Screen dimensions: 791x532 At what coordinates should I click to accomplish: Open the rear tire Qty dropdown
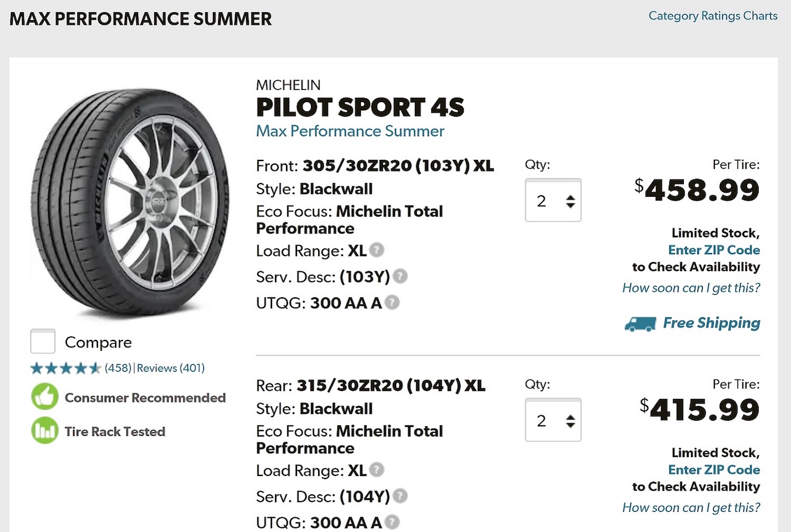tap(553, 420)
